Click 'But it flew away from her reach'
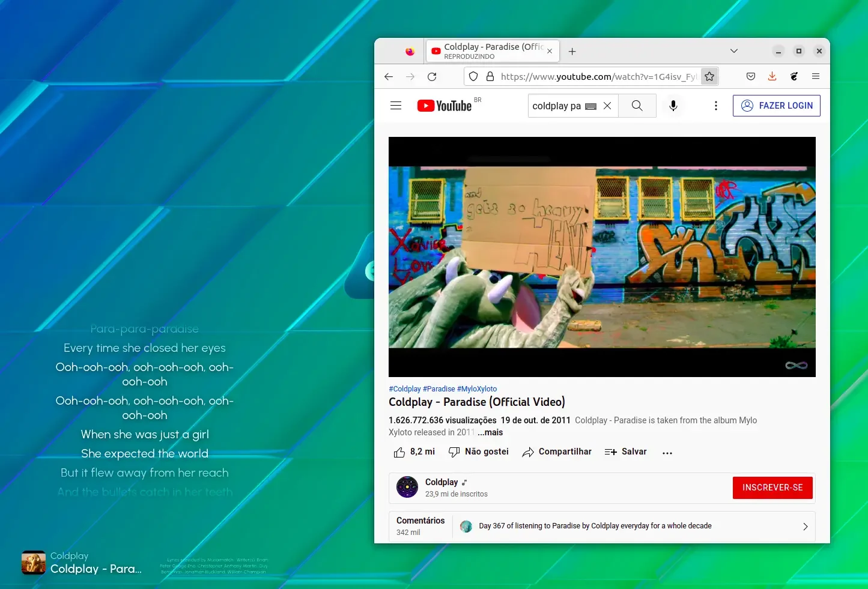The width and height of the screenshot is (868, 589). [x=145, y=473]
